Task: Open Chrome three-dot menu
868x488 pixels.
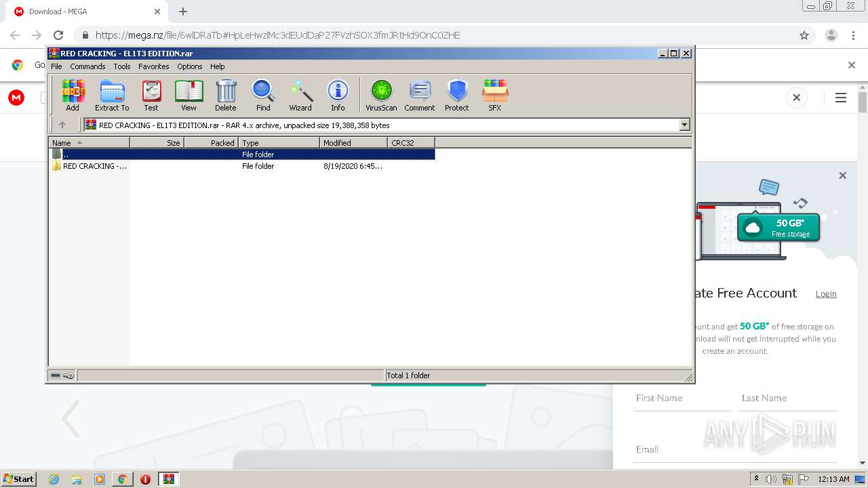Action: pos(853,35)
